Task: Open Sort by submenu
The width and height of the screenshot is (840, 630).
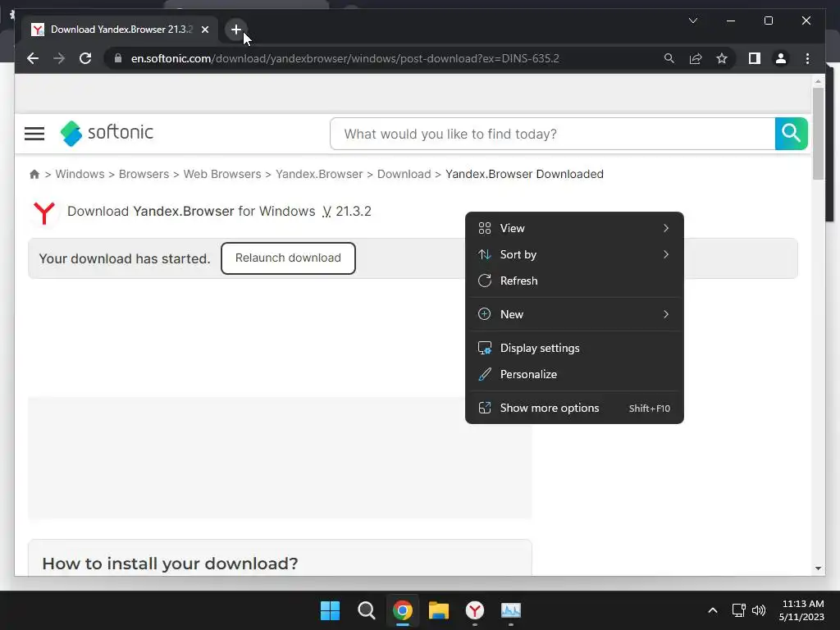Action: point(574,254)
